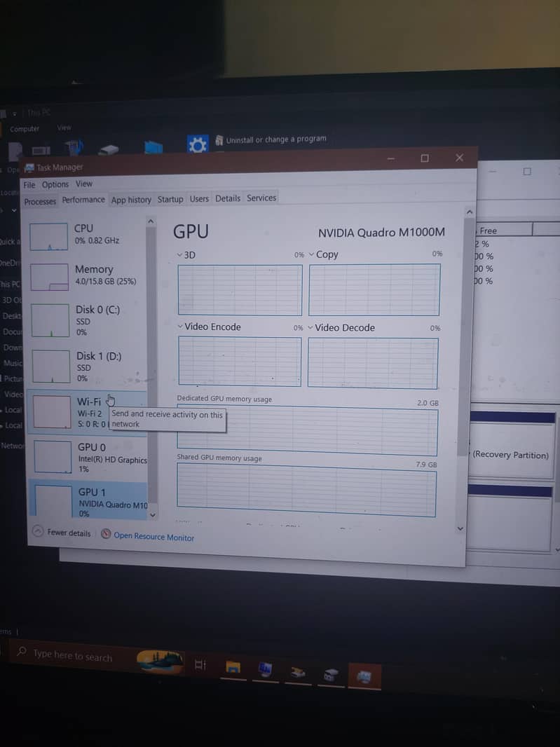
Task: Click the Task Manager taskbar icon
Action: [x=364, y=676]
